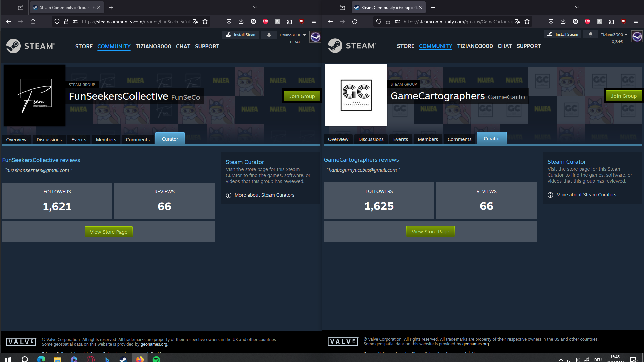Open the Discussions tab on GameCartographers group
Screen dimensions: 644x362
click(x=371, y=139)
